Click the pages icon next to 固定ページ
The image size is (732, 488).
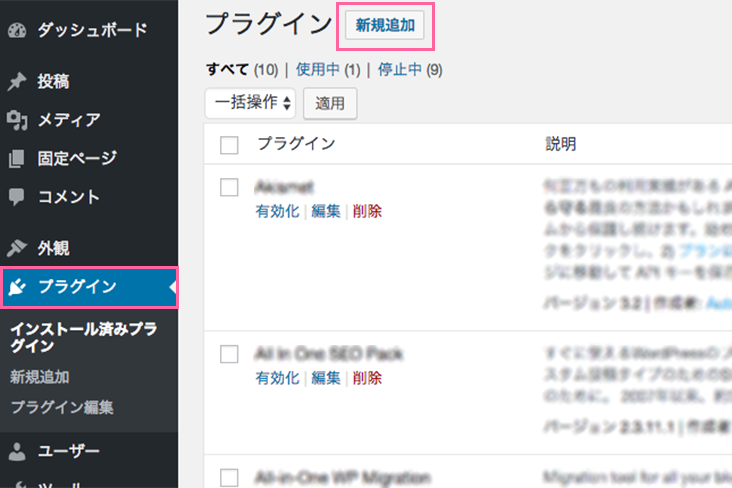(x=16, y=159)
